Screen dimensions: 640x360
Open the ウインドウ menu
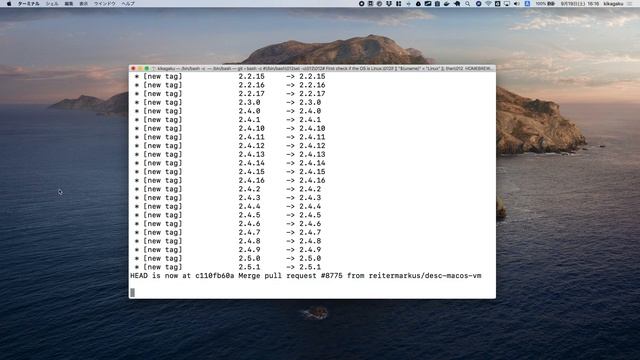click(104, 4)
